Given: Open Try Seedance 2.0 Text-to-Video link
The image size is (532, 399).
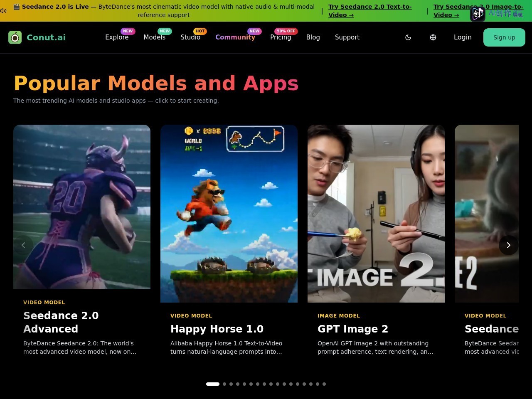Looking at the screenshot, I should (x=370, y=11).
